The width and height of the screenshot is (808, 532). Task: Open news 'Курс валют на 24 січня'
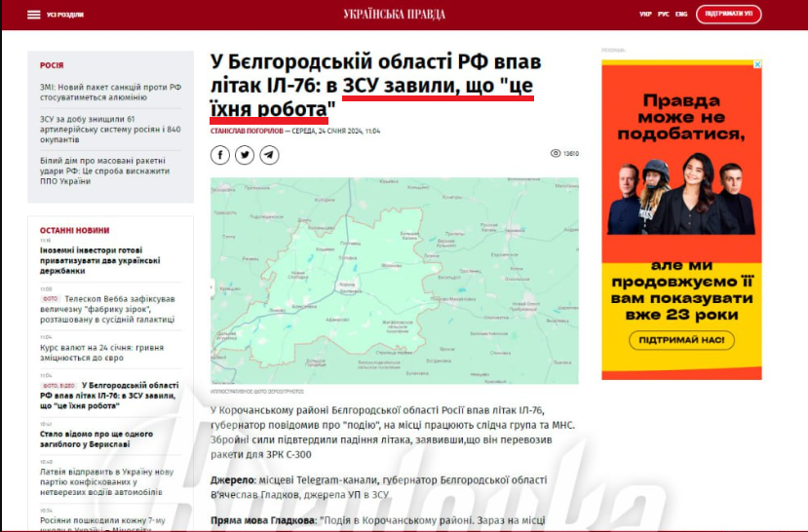(x=102, y=353)
